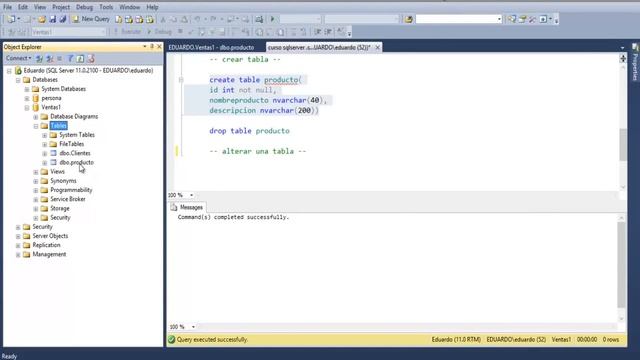Select the Server Objects folder
This screenshot has height=360, width=640.
(50, 236)
